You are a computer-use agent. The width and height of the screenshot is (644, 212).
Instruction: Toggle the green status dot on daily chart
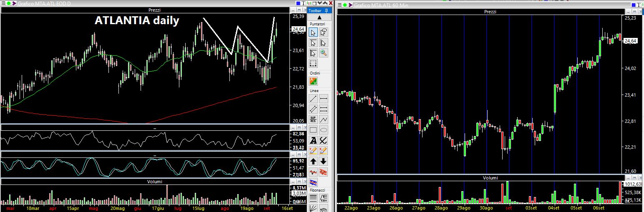tap(9, 4)
